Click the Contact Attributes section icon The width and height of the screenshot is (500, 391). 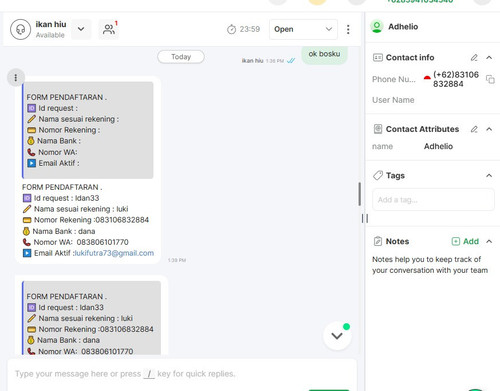coord(378,129)
